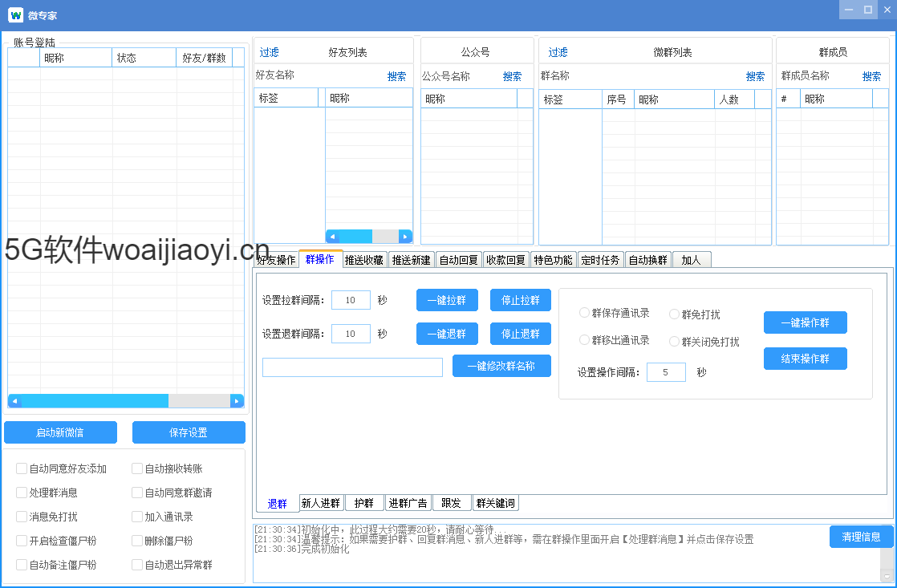
Task: Switch to 收款回复 tab
Action: click(x=505, y=260)
